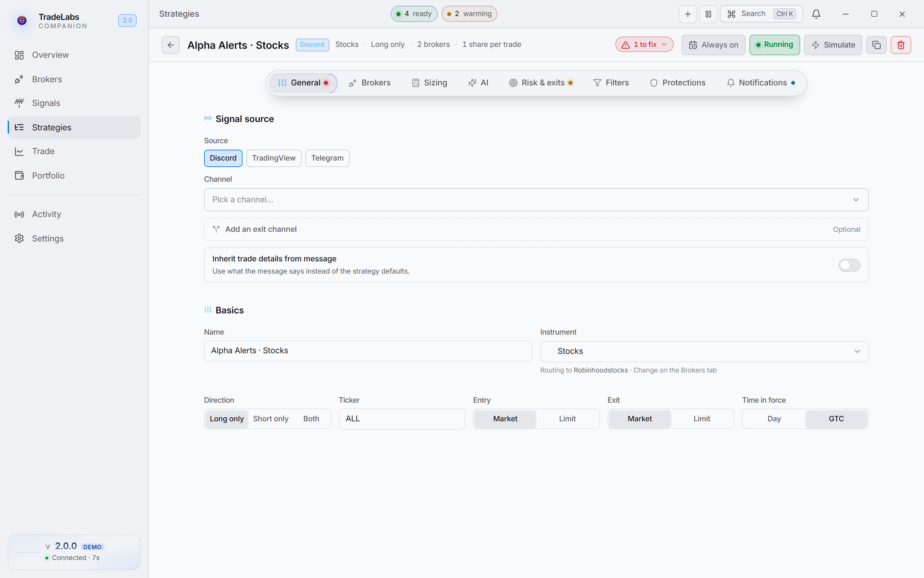Set Direction to Both
Viewport: 924px width, 578px height.
(x=311, y=419)
